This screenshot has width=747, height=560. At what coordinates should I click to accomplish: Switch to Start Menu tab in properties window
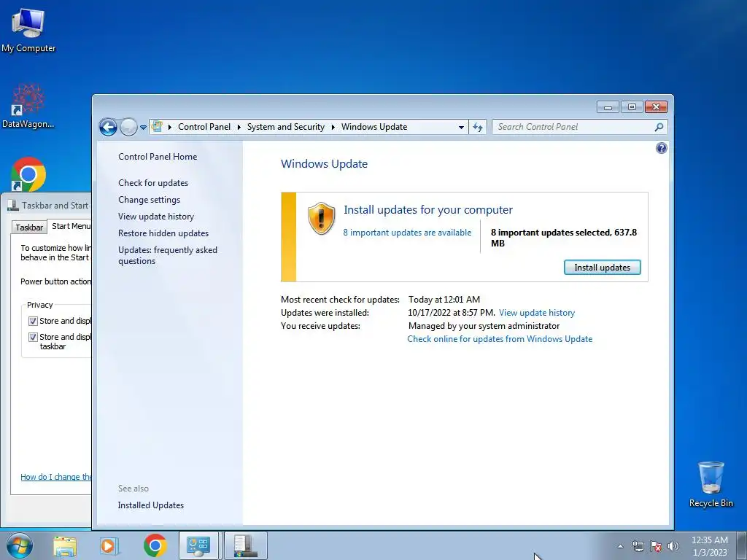pos(71,226)
